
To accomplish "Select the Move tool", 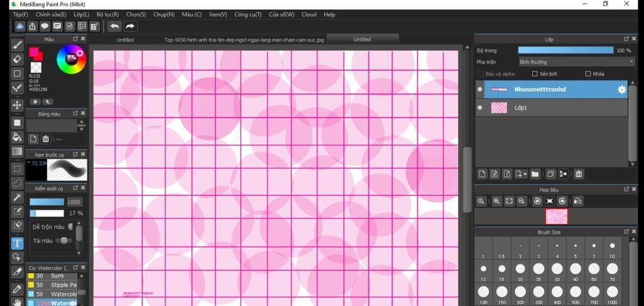I will (x=17, y=105).
